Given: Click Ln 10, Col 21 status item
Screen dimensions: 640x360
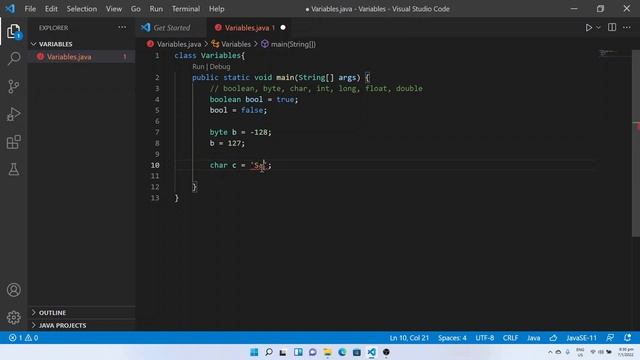Looking at the screenshot, I should coord(409,338).
